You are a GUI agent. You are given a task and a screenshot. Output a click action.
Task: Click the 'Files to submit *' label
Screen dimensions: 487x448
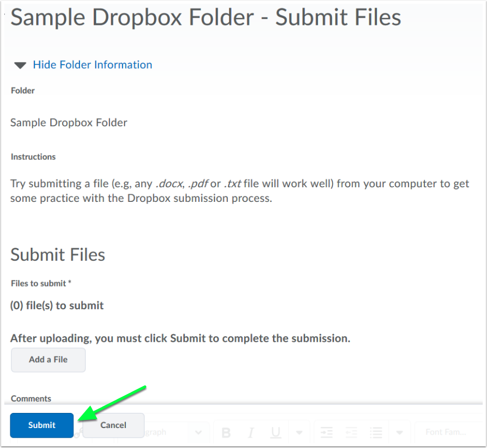point(41,283)
